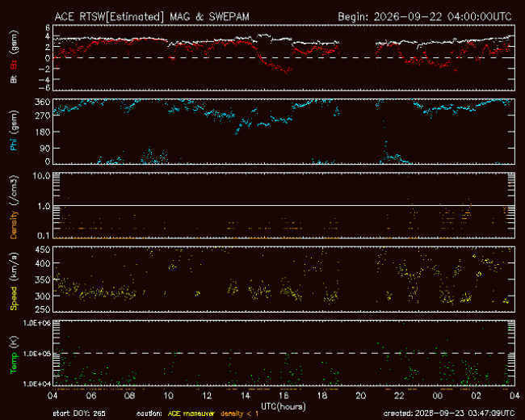The image size is (525, 420).
Task: Click the '6' tick on the Bt Bz axis
Action: (48, 27)
